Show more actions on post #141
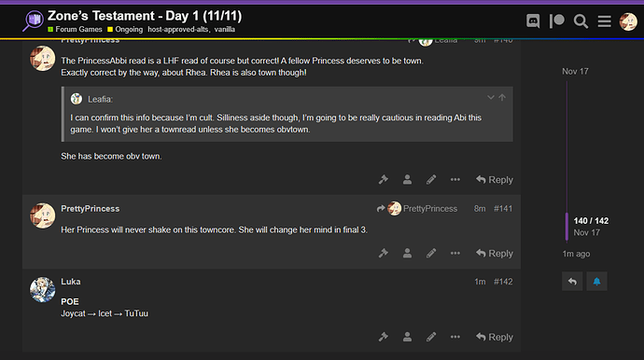This screenshot has height=360, width=644. (455, 254)
